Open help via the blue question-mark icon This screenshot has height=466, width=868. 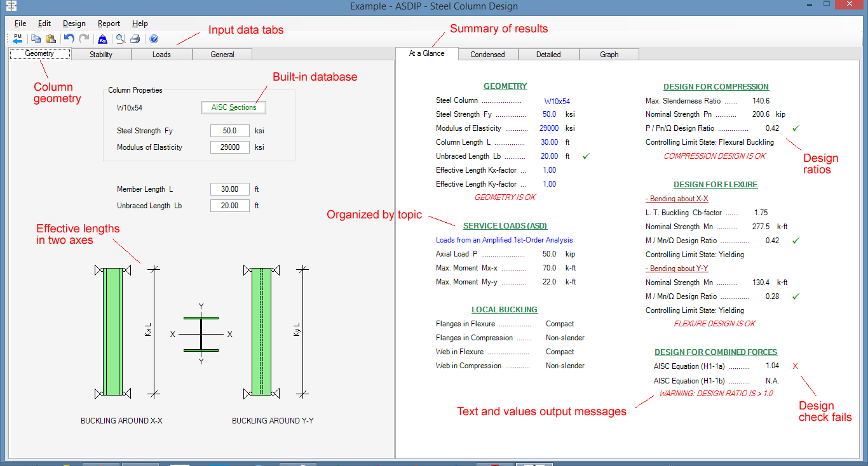(154, 39)
